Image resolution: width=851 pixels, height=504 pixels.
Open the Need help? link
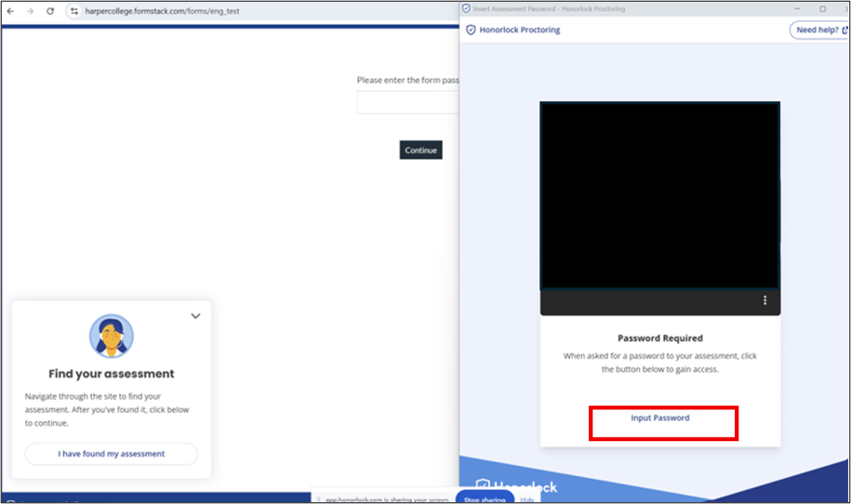tap(818, 30)
